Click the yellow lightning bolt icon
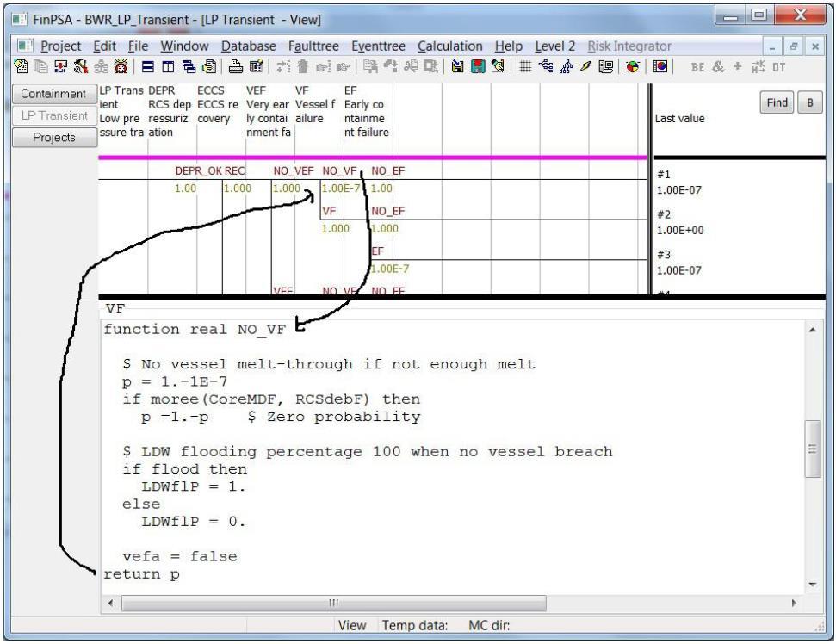This screenshot has height=644, width=836. tap(586, 66)
